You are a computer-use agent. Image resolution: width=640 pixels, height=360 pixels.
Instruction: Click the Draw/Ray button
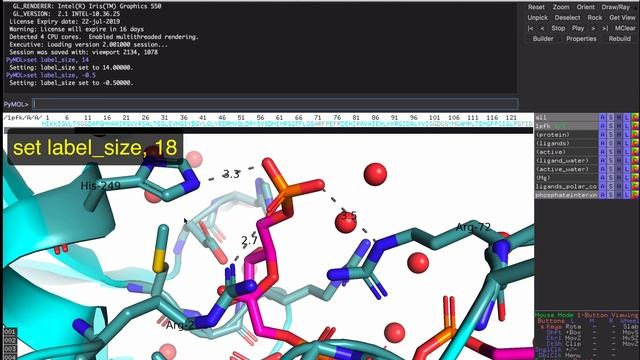click(x=616, y=7)
